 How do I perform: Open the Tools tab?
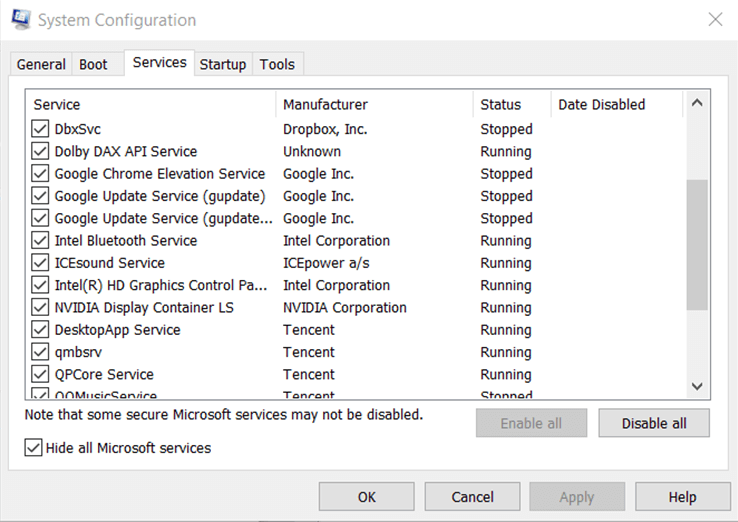[x=277, y=64]
